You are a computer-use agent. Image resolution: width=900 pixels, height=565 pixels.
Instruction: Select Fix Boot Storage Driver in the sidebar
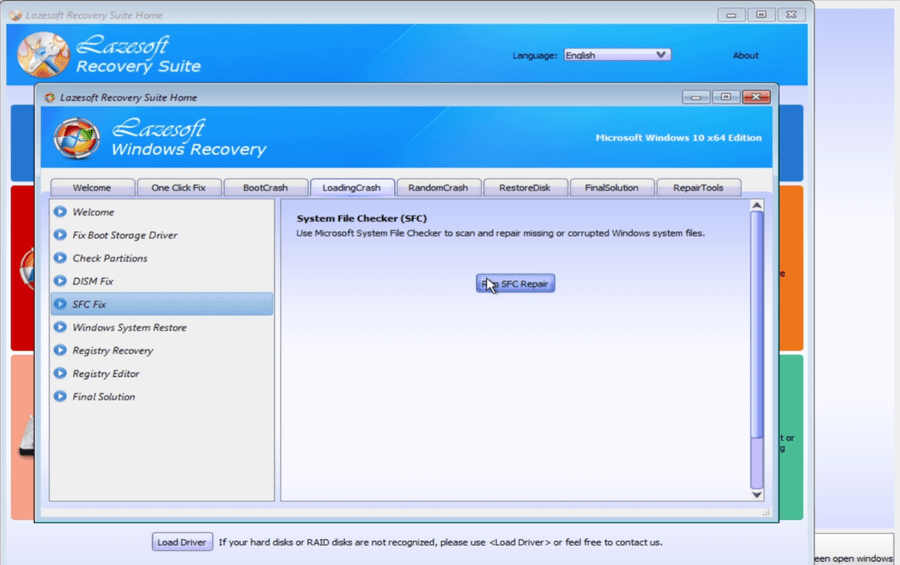pyautogui.click(x=162, y=235)
